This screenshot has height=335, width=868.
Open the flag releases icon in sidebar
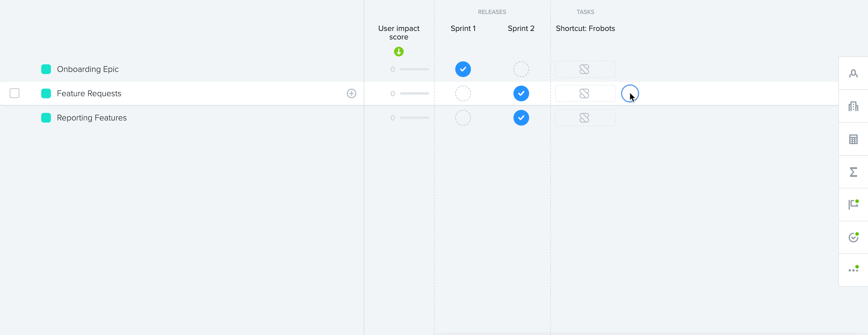[853, 205]
